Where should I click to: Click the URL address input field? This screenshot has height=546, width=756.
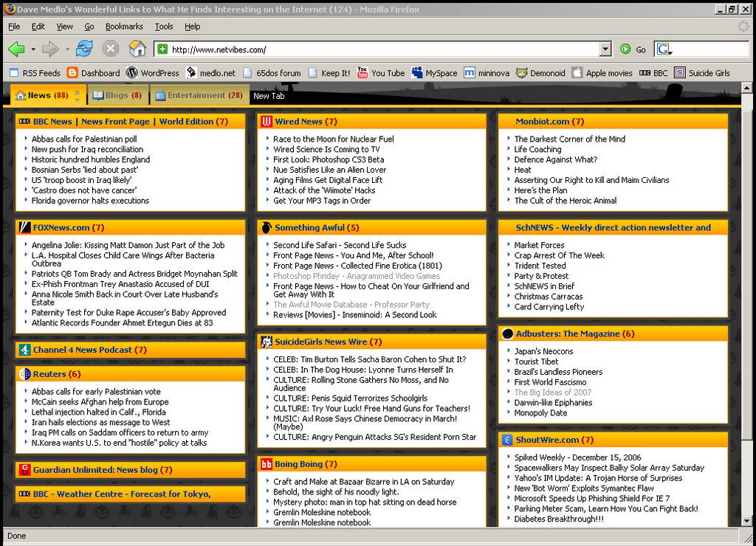pyautogui.click(x=384, y=49)
